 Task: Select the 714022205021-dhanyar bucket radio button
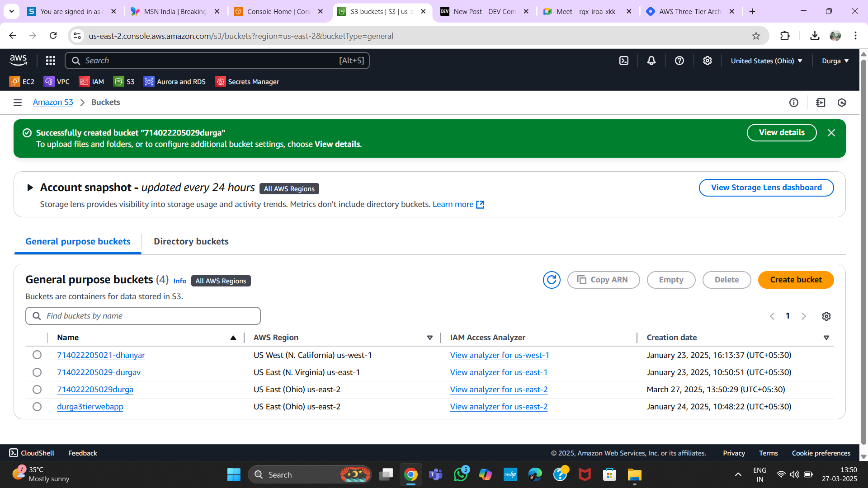tap(37, 355)
